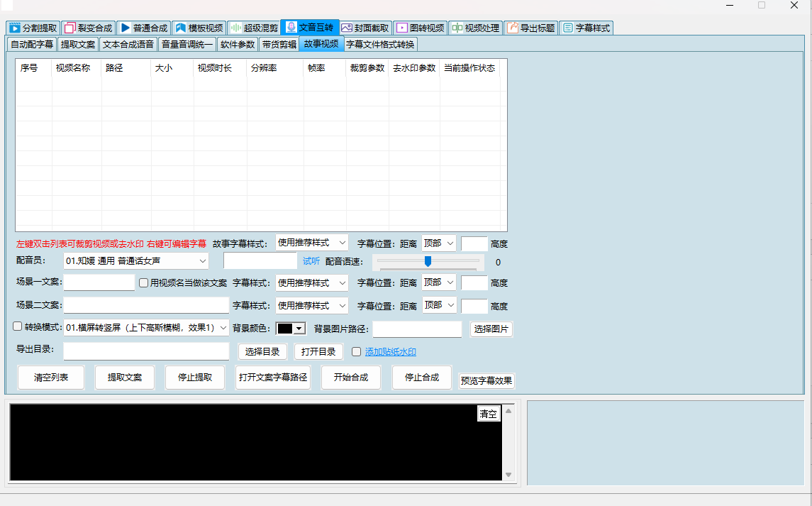Check the 添加贴纸水印 checkbox

(x=357, y=352)
